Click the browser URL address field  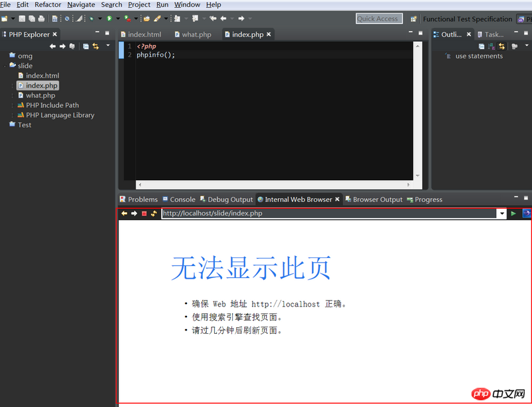[x=329, y=213]
